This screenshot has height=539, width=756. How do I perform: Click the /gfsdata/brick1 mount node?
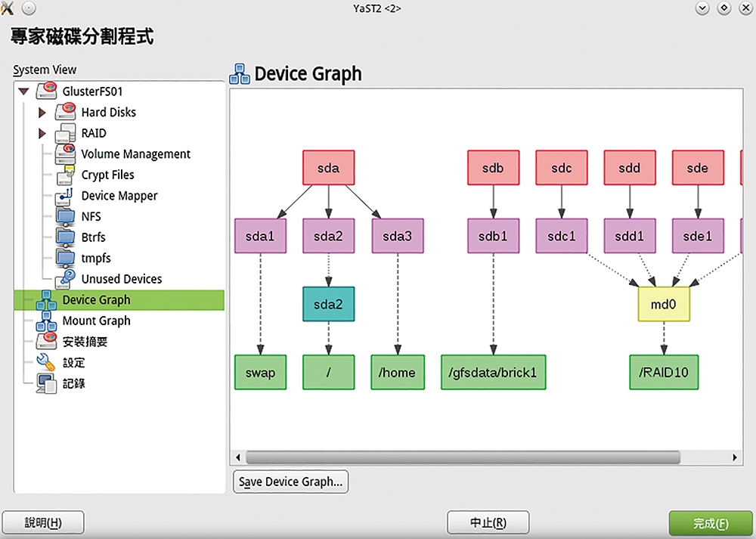[493, 372]
